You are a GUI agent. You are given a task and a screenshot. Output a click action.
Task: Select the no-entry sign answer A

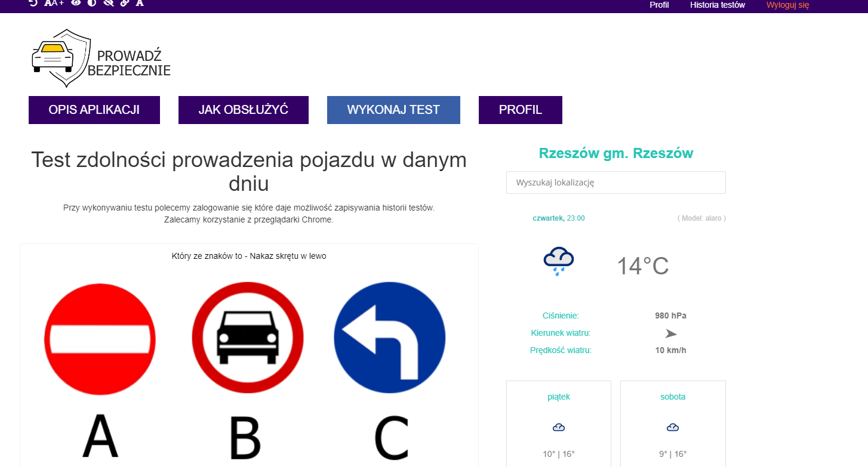(x=100, y=338)
